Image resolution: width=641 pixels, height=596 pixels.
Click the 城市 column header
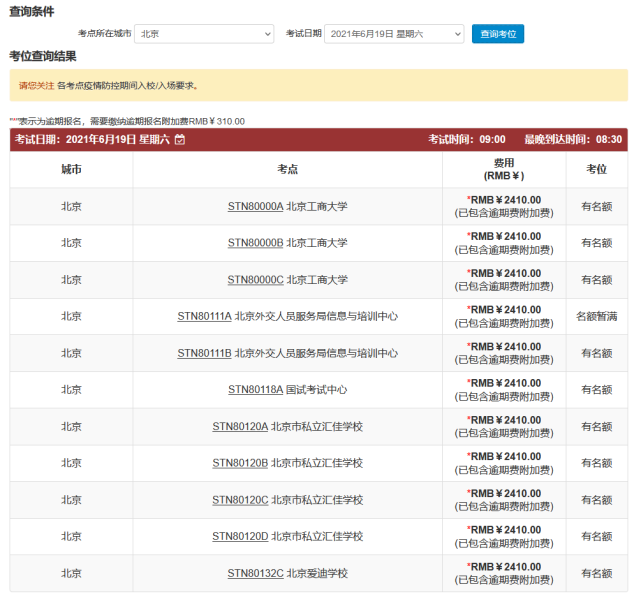71,169
